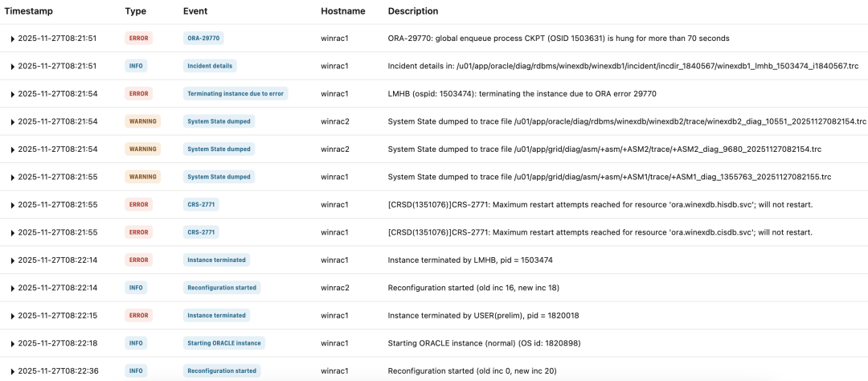Viewport: 868px width, 381px height.
Task: Click WARNING badge on the +ASM1 row
Action: coord(143,177)
